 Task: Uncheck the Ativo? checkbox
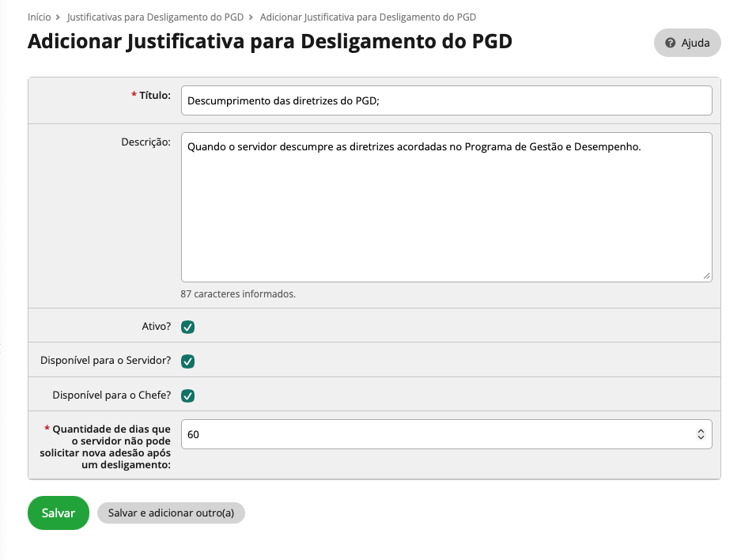tap(188, 327)
